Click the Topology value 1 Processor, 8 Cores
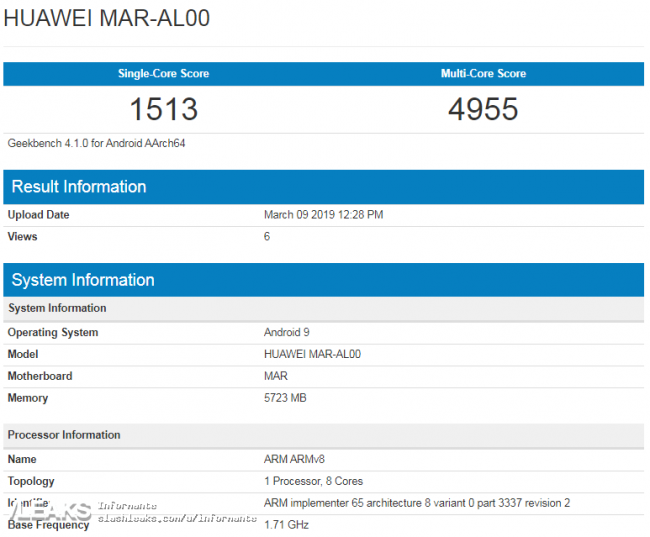 click(x=313, y=481)
